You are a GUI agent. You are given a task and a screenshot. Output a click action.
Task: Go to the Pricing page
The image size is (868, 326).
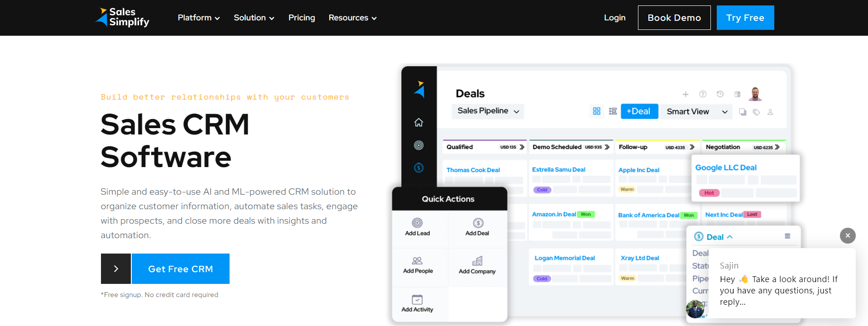pos(302,18)
